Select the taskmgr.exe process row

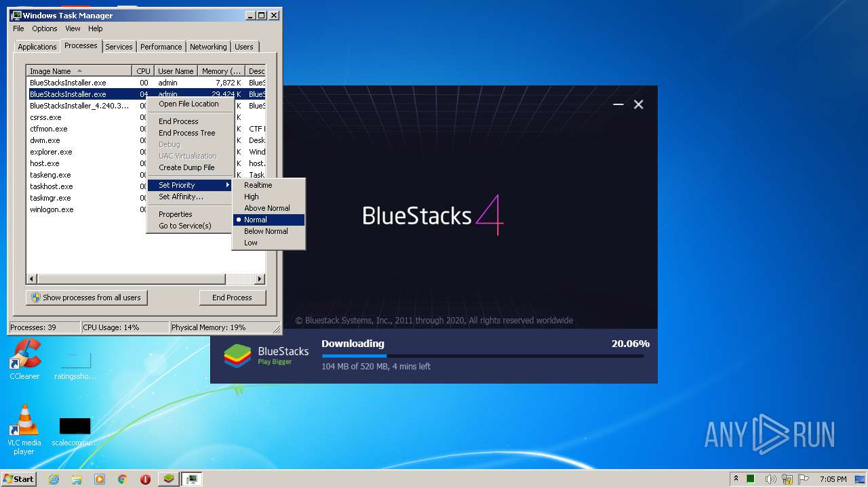[x=87, y=198]
